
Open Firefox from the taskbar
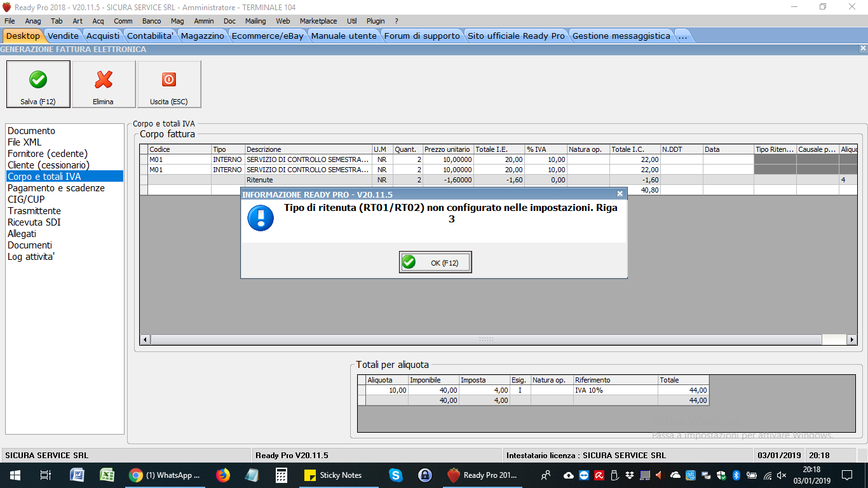coord(222,475)
